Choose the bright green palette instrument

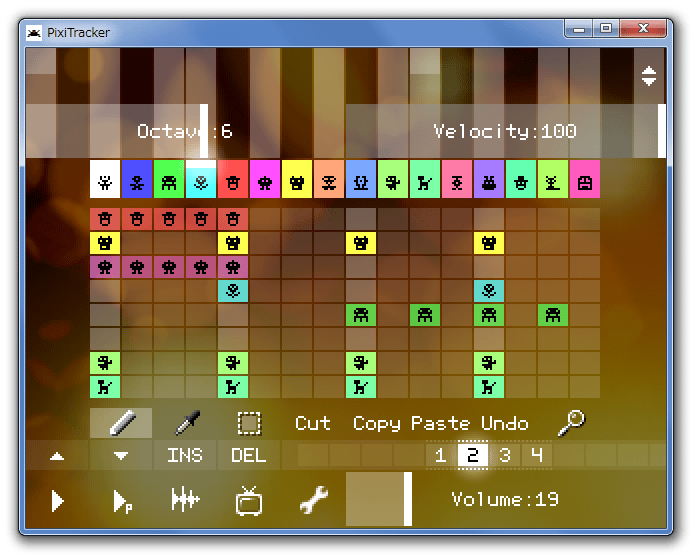(x=169, y=179)
